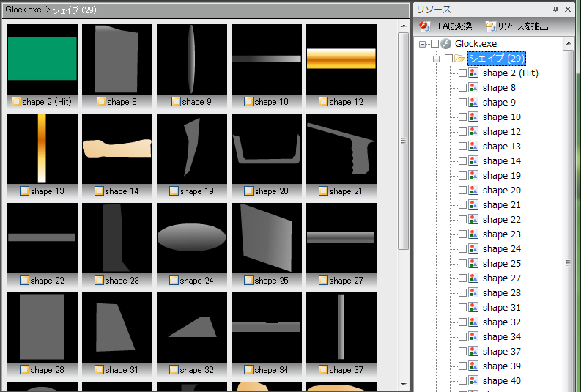
Task: Open the shape 25 thumbnail
Action: click(x=267, y=238)
